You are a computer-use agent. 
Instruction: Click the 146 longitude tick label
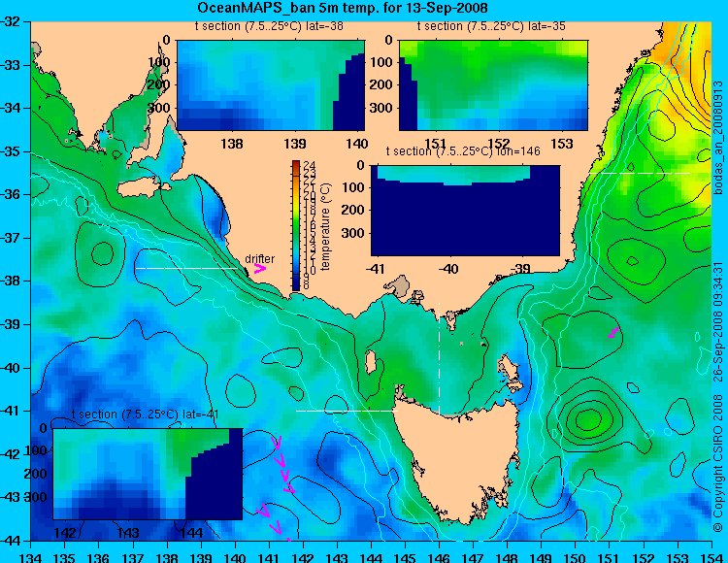click(x=439, y=557)
